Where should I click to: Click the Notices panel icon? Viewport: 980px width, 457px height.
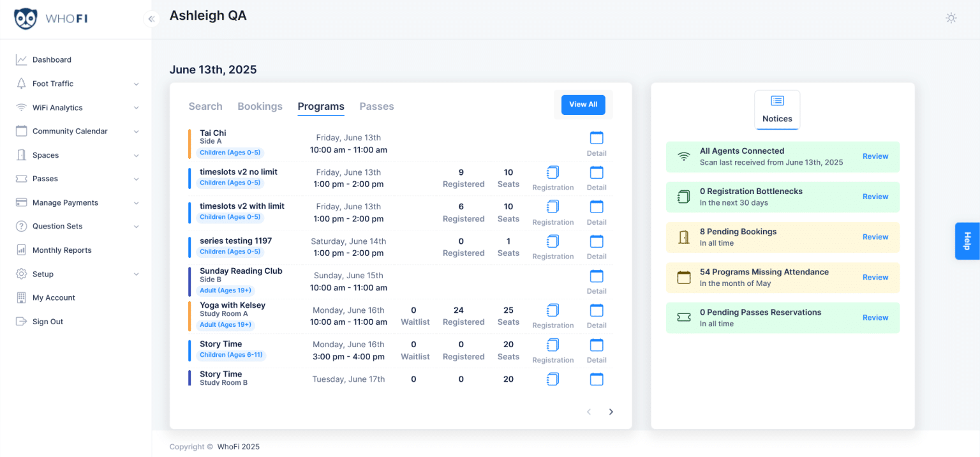(777, 100)
